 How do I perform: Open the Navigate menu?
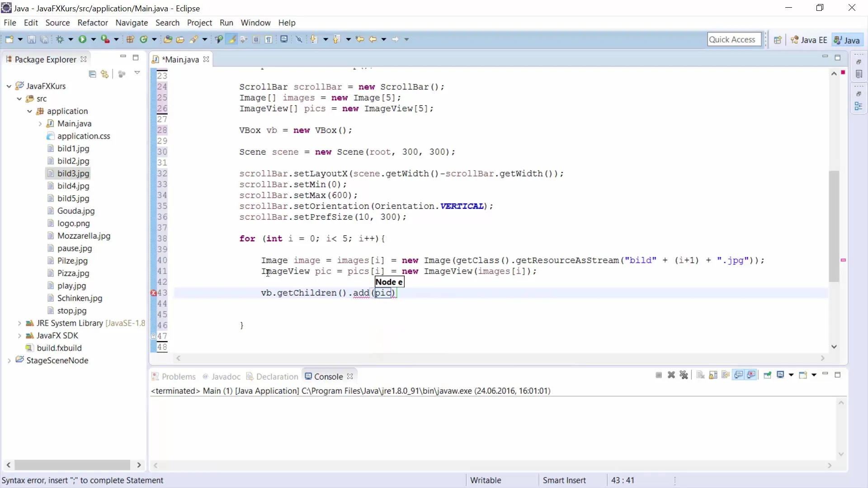coord(132,23)
